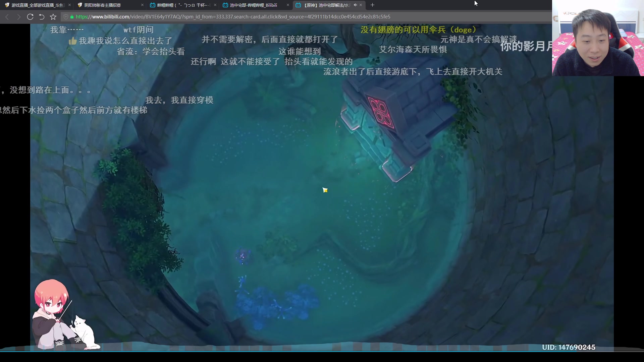Click the Douyu logo on the first tab
This screenshot has width=644, height=362.
[x=7, y=5]
